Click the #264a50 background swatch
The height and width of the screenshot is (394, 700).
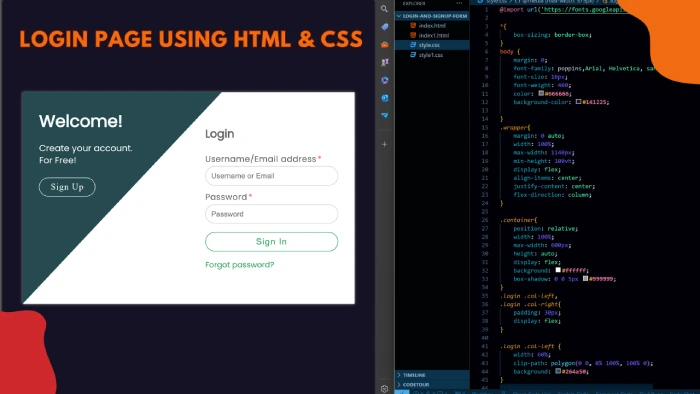click(558, 371)
